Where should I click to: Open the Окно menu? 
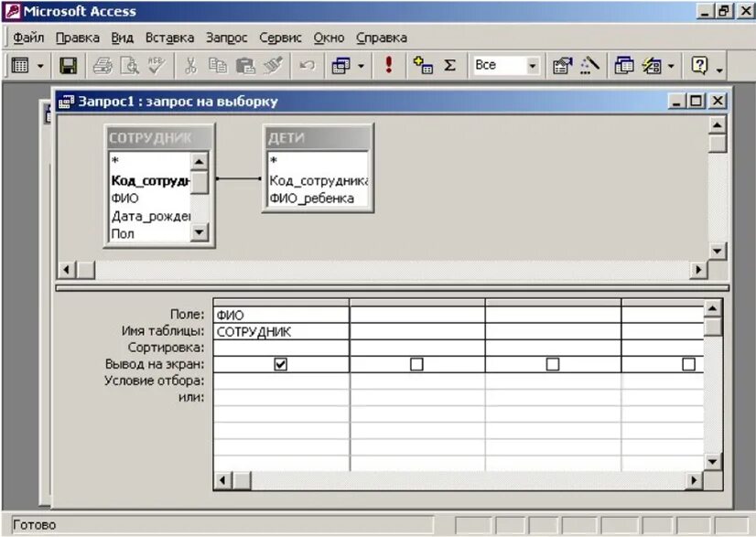pyautogui.click(x=329, y=38)
